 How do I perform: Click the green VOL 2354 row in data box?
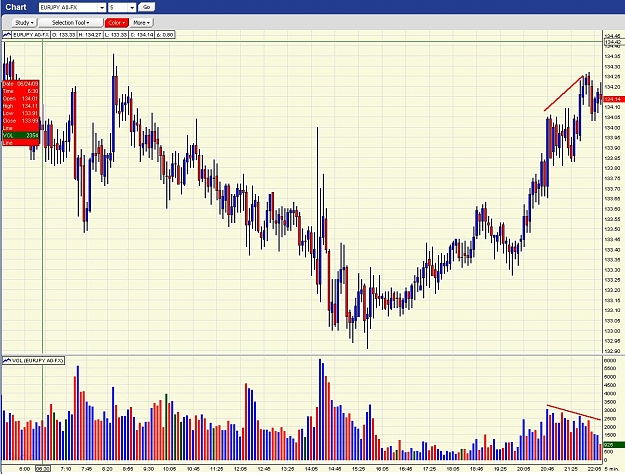21,136
